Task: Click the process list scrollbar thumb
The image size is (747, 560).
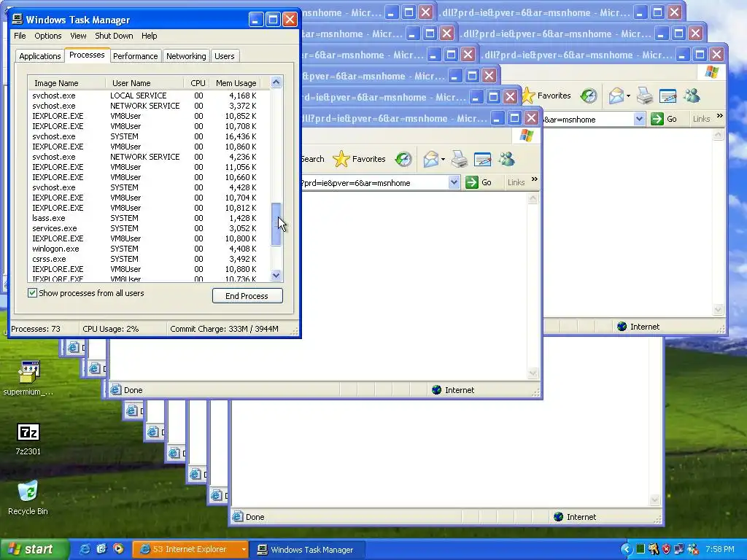Action: 276,225
